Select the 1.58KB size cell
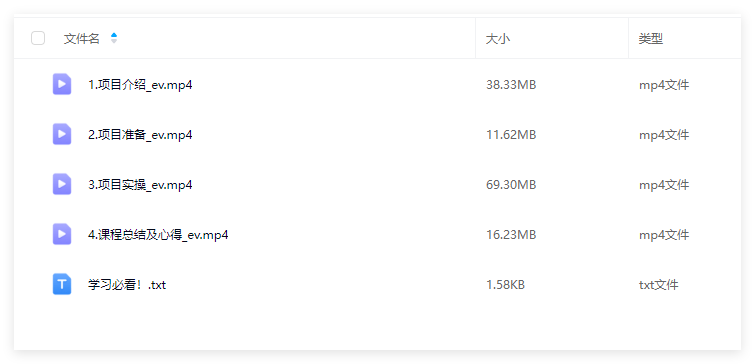This screenshot has width=755, height=364. [x=505, y=285]
